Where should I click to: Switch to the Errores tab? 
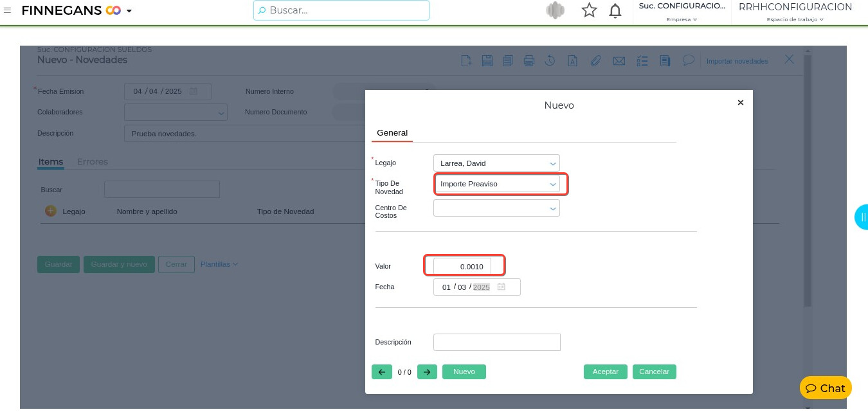pos(93,161)
